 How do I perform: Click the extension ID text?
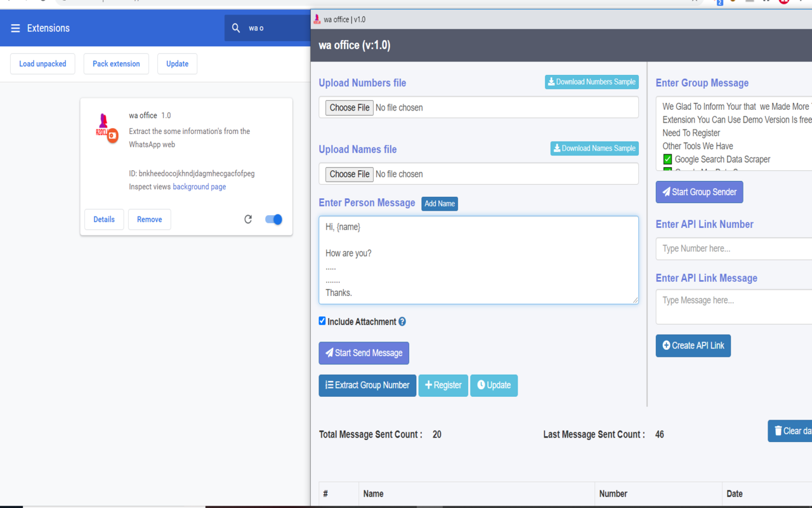[192, 173]
